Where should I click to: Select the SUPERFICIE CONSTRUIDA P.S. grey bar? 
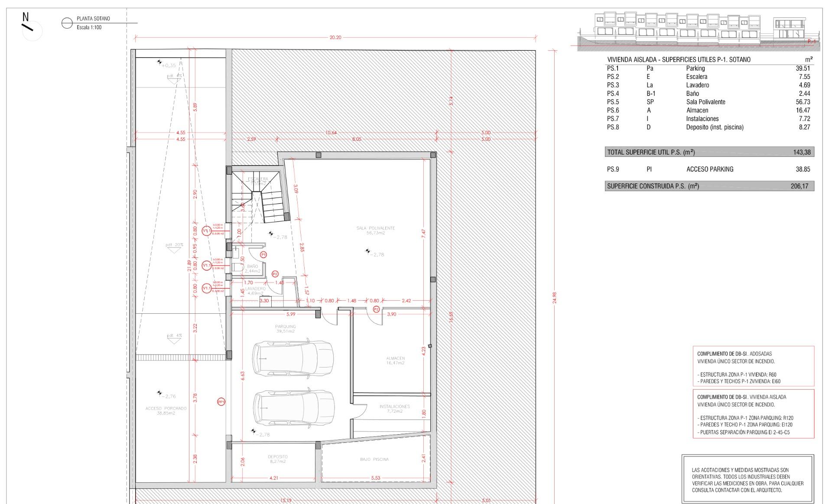click(x=709, y=186)
